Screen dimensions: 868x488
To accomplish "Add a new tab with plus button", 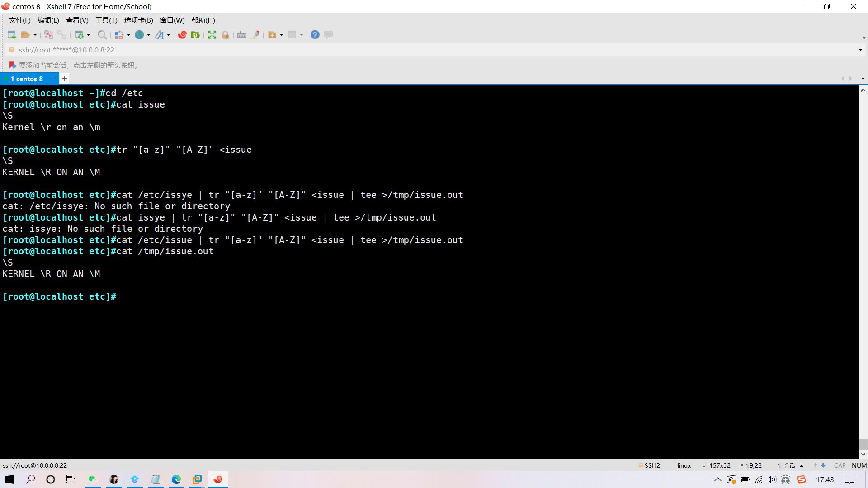I will [65, 79].
